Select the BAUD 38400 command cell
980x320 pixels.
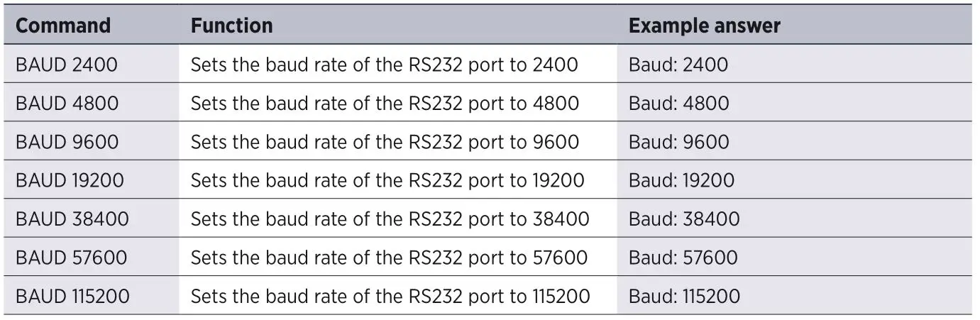(x=72, y=219)
